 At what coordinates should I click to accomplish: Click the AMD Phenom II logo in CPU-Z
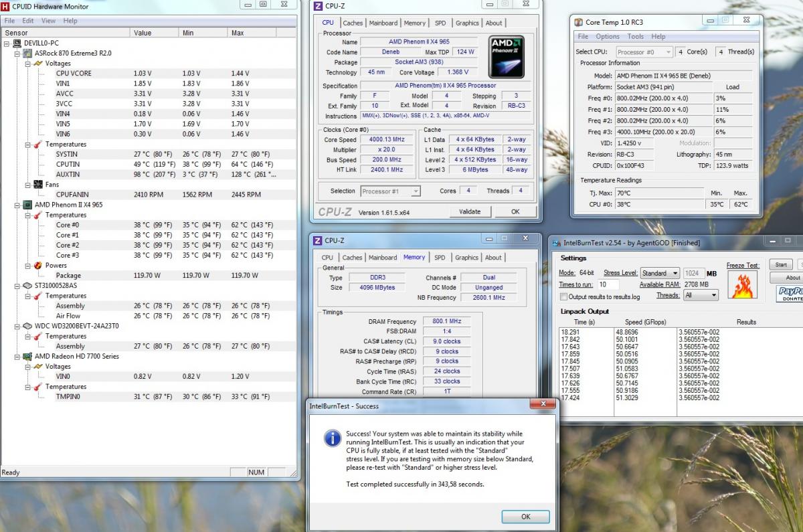pos(506,58)
